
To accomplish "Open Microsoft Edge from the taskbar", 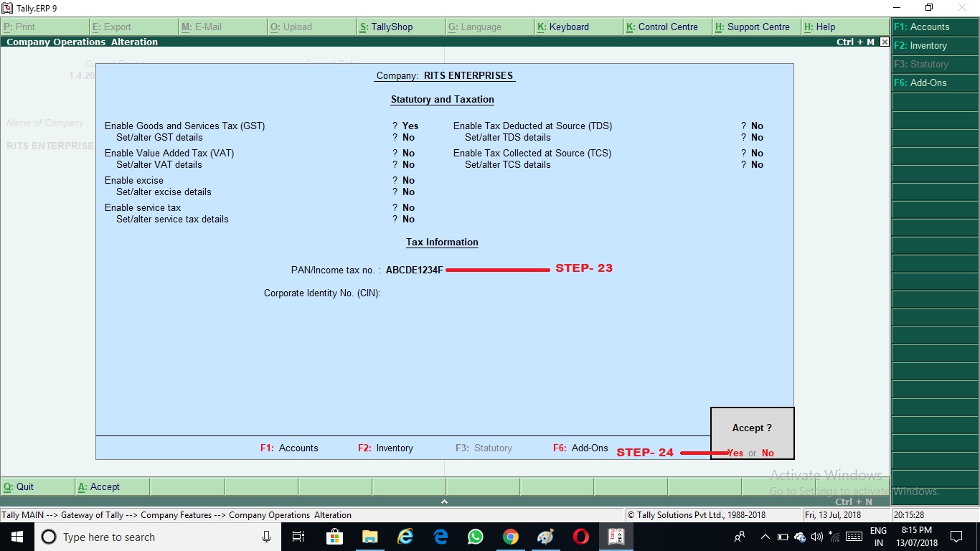I will pos(440,537).
